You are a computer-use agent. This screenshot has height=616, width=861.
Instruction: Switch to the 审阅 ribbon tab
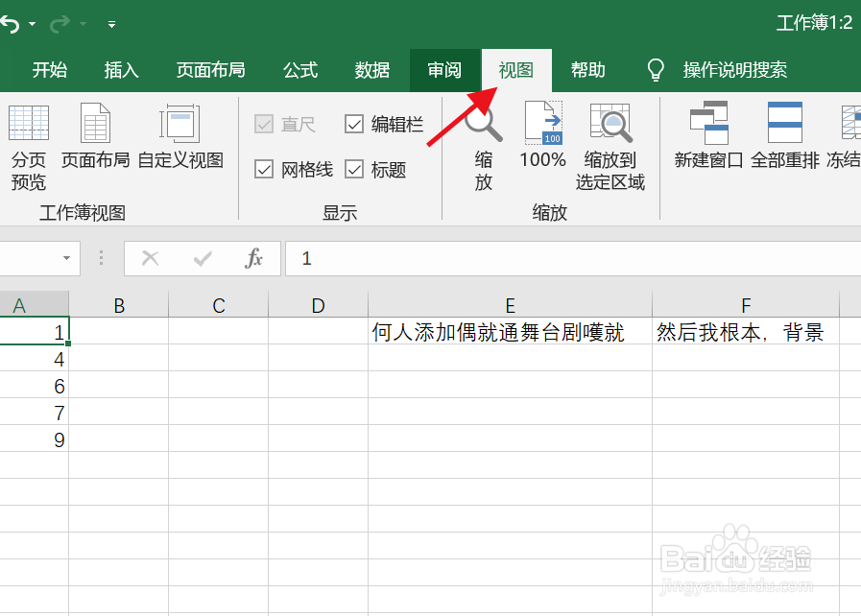(x=444, y=70)
